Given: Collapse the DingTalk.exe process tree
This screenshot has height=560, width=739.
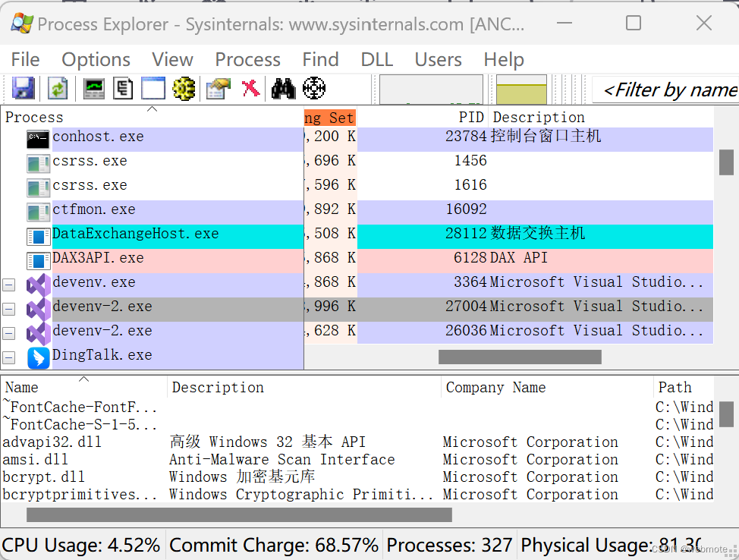Looking at the screenshot, I should 8,358.
